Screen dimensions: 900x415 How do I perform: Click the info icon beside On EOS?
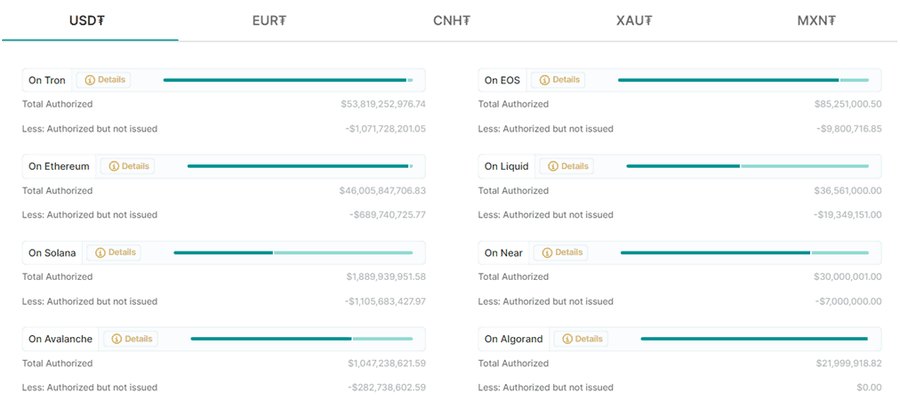pos(545,80)
